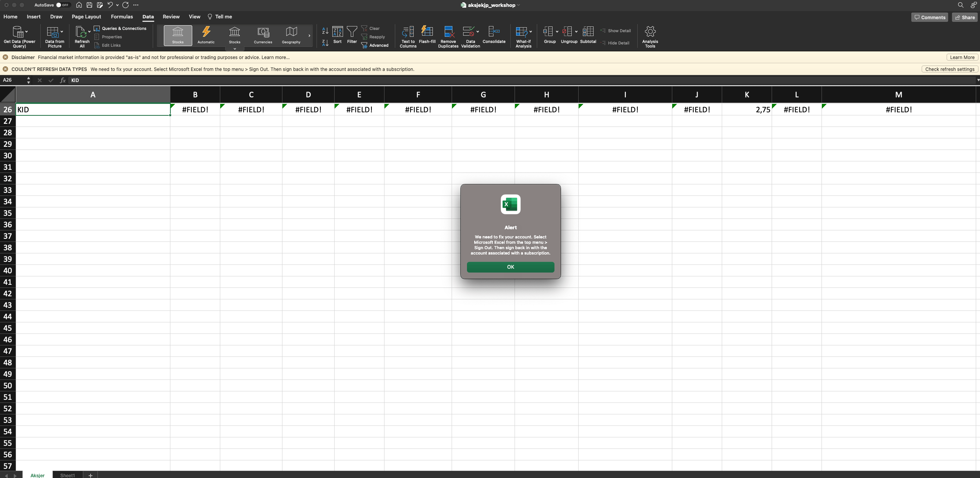
Task: Click the Undo arrow icon
Action: [110, 5]
